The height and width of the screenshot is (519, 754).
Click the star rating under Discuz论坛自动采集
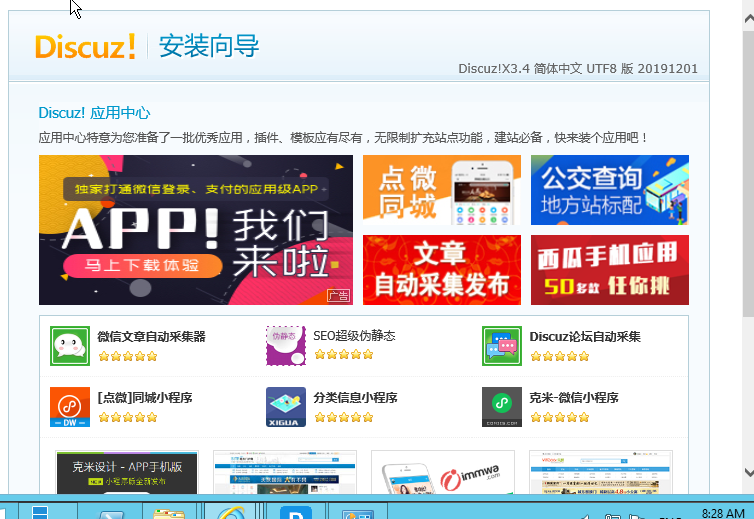(x=560, y=356)
